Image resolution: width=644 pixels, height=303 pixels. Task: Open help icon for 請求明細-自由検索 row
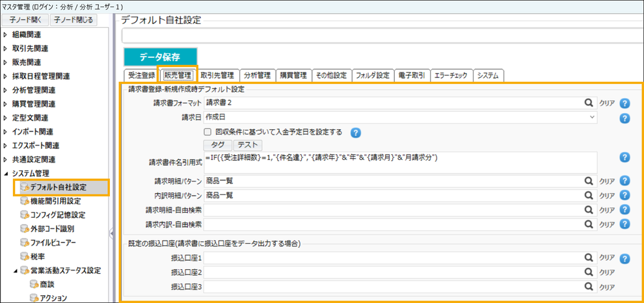click(624, 209)
